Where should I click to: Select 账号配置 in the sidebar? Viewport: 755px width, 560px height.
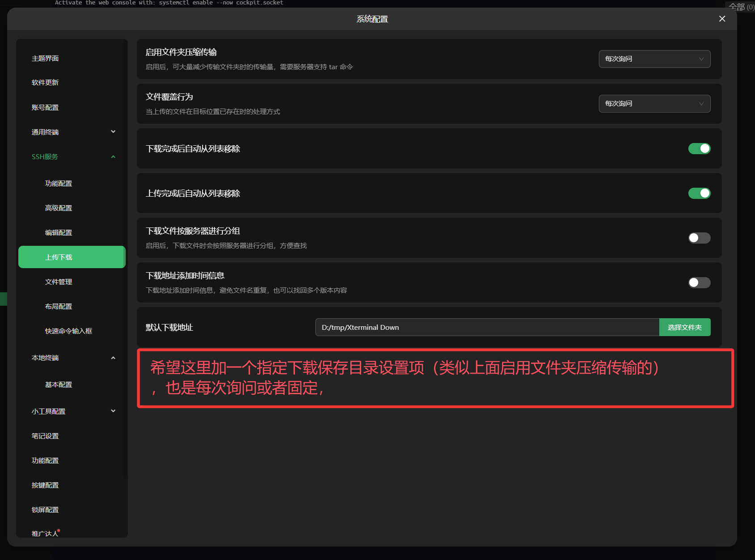point(45,107)
